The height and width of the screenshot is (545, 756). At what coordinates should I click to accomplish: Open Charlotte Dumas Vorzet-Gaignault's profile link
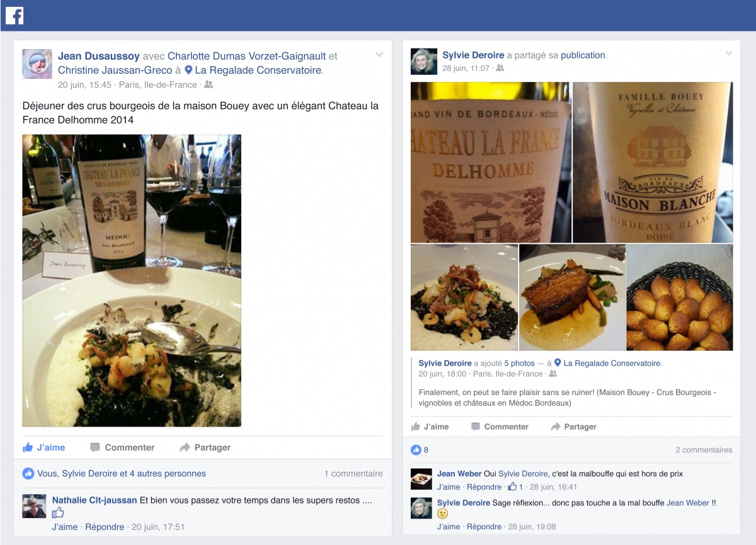pyautogui.click(x=246, y=56)
